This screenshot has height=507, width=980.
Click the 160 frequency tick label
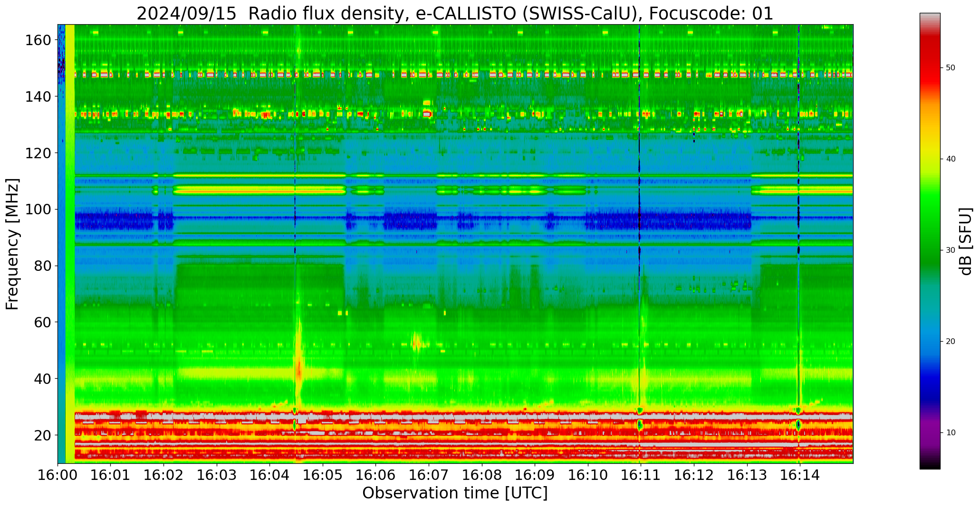pyautogui.click(x=38, y=40)
